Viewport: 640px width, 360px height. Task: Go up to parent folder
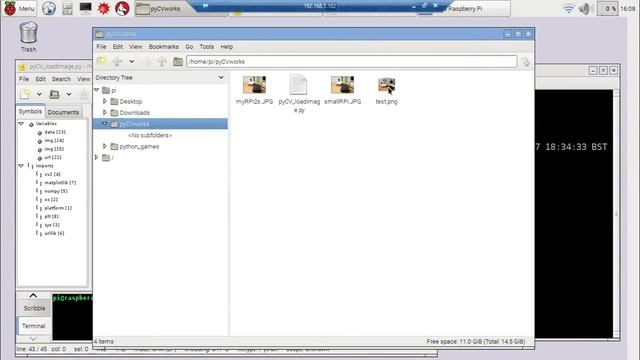click(x=162, y=61)
